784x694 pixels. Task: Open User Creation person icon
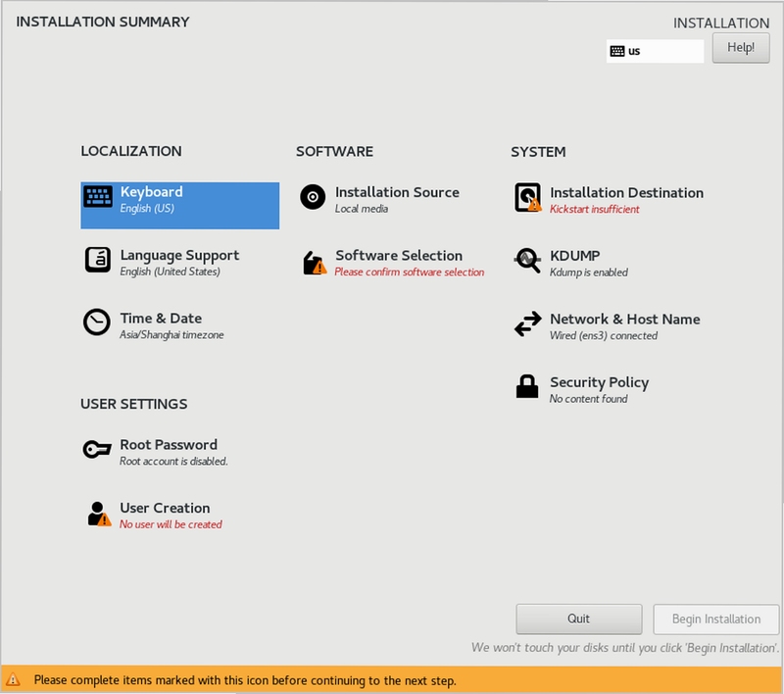(99, 514)
